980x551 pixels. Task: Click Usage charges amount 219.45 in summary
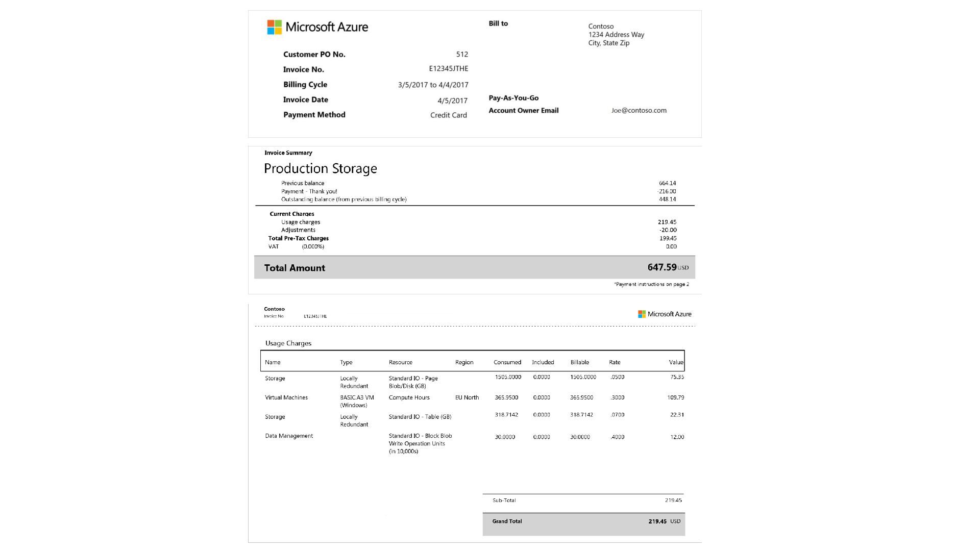[667, 222]
